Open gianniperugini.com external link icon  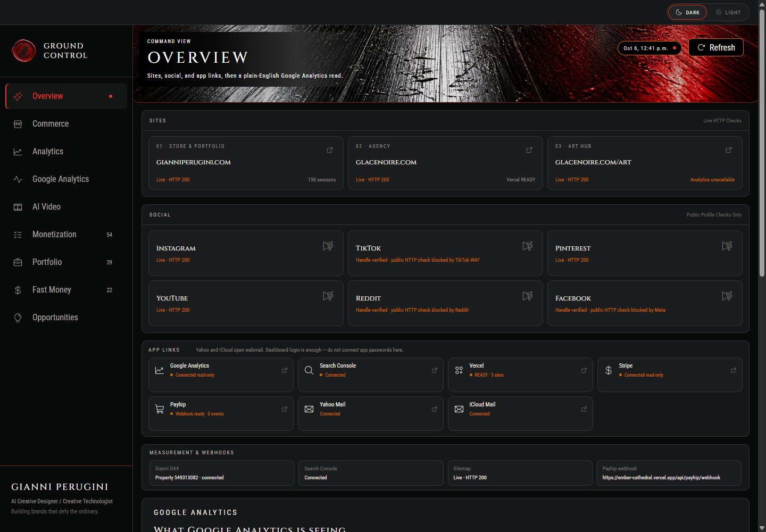[x=330, y=150]
